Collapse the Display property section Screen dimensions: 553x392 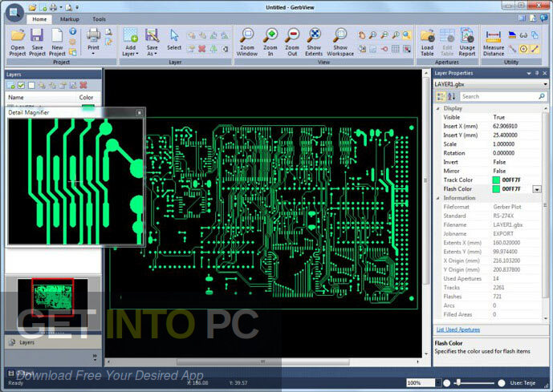438,108
